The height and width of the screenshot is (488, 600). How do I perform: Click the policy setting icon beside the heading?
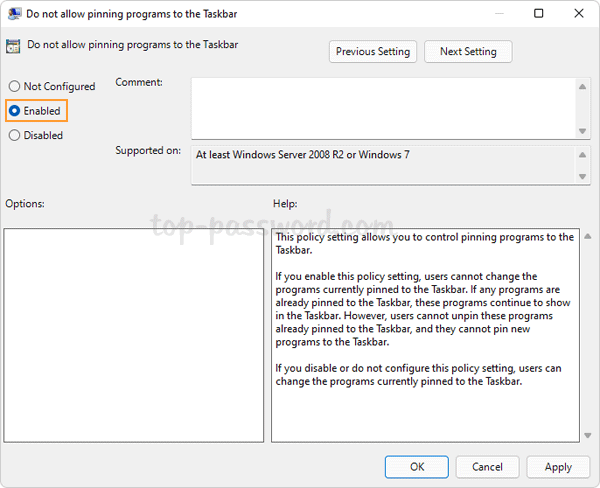(x=14, y=46)
